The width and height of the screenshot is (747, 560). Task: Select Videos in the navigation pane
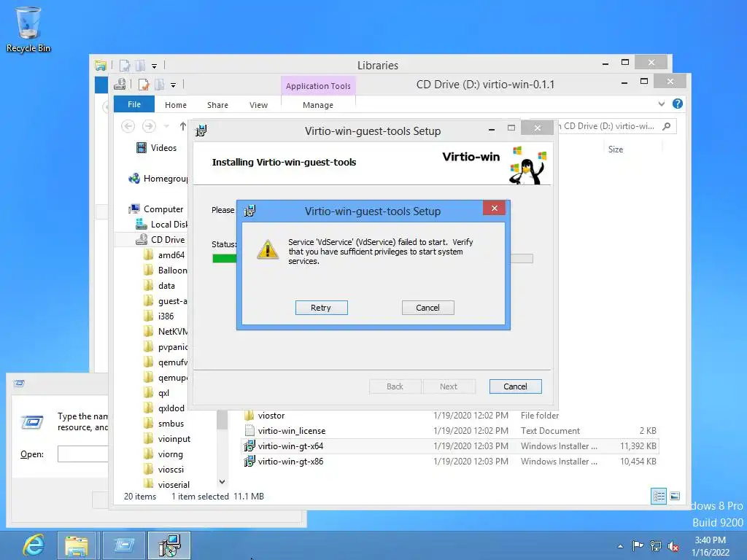156,147
